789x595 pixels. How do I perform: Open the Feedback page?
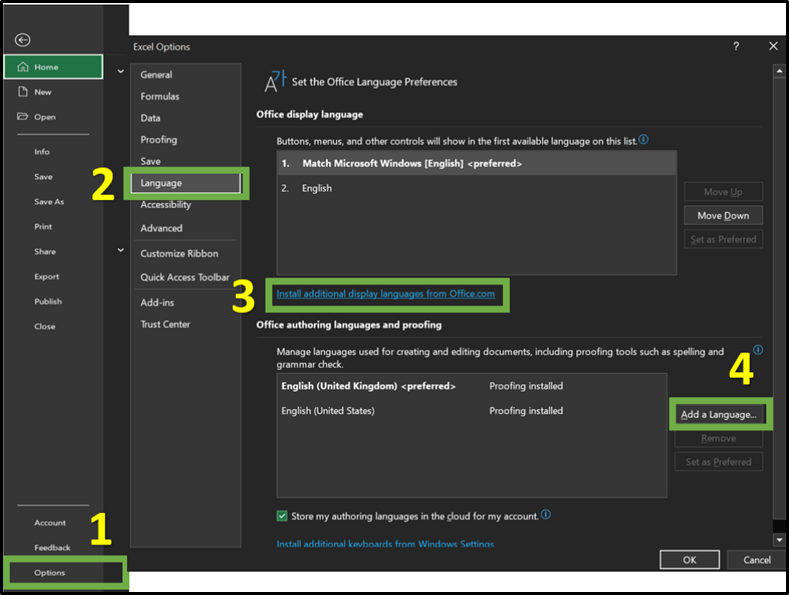[x=52, y=548]
